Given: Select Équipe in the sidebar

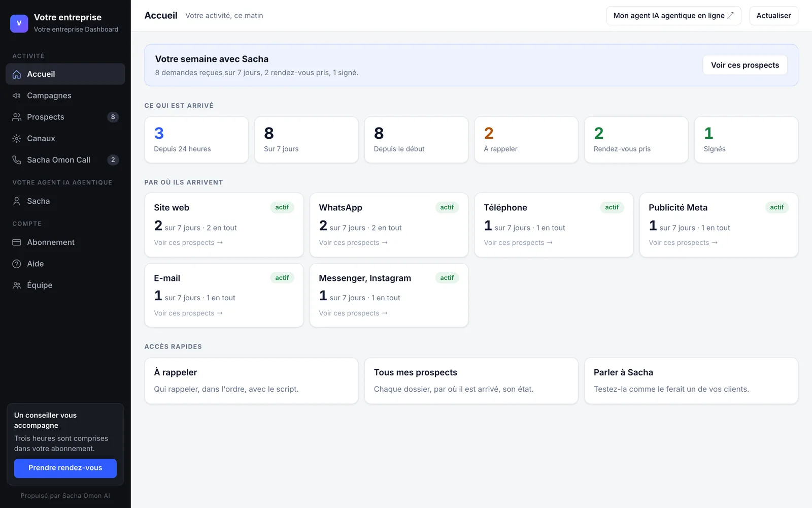Looking at the screenshot, I should pos(65,285).
